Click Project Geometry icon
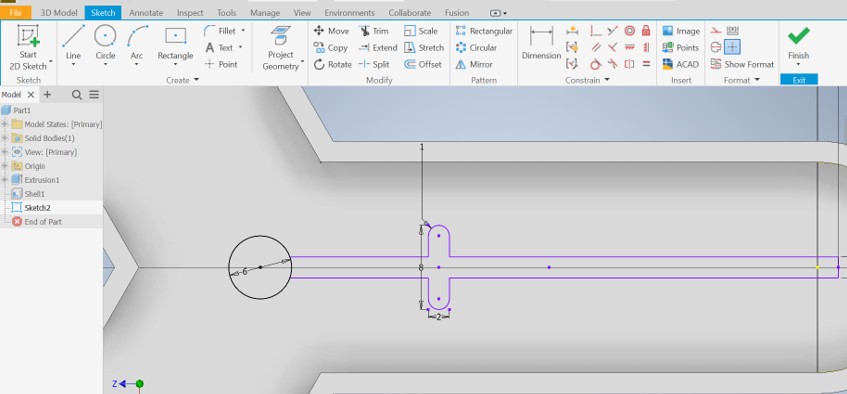 (280, 37)
